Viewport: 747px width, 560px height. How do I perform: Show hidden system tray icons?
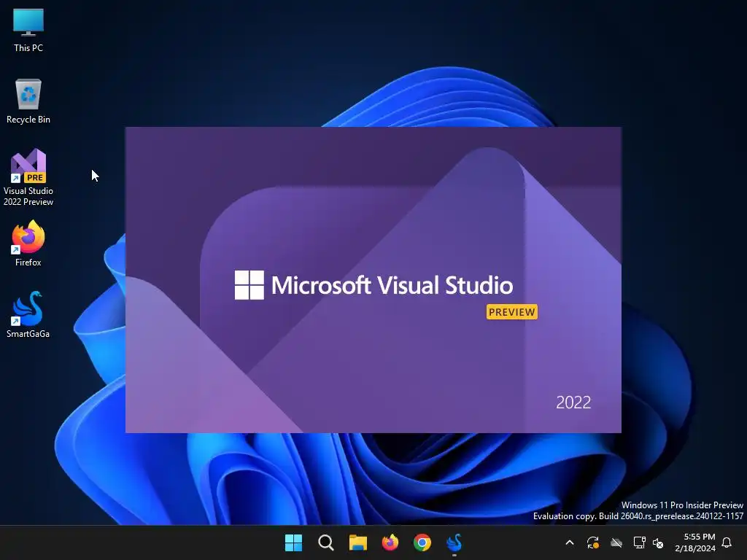[570, 542]
